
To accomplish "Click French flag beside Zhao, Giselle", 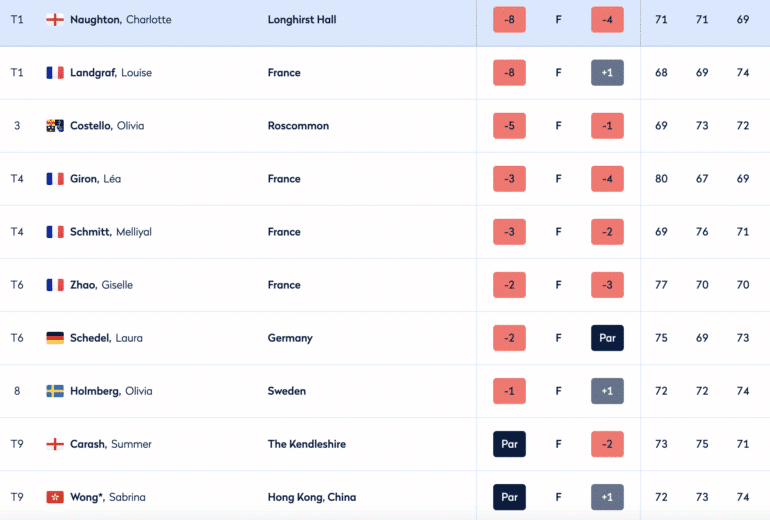I will coord(55,285).
